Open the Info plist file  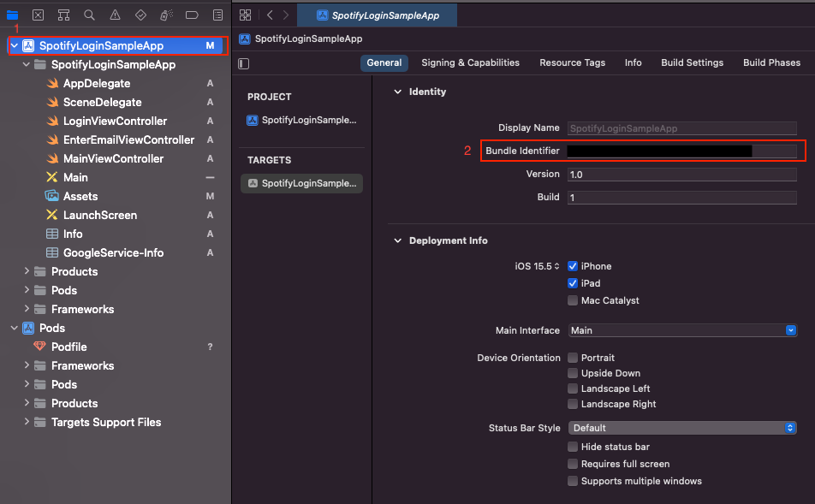pyautogui.click(x=73, y=234)
